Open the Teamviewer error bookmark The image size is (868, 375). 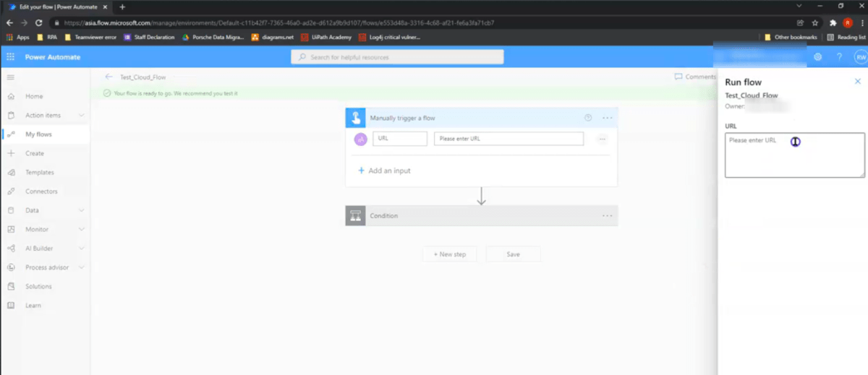coord(91,37)
